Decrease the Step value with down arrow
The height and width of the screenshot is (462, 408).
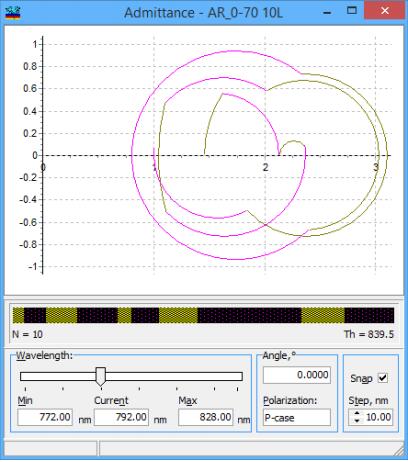point(357,420)
